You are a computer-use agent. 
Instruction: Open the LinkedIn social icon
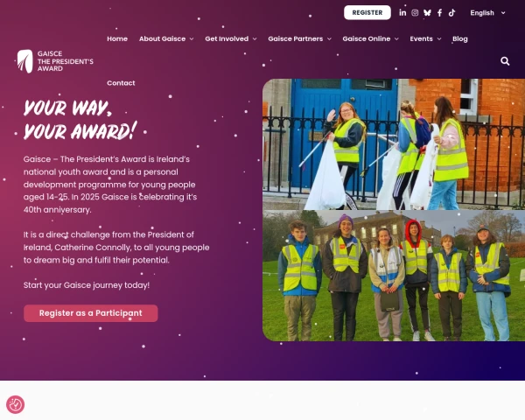pos(402,13)
